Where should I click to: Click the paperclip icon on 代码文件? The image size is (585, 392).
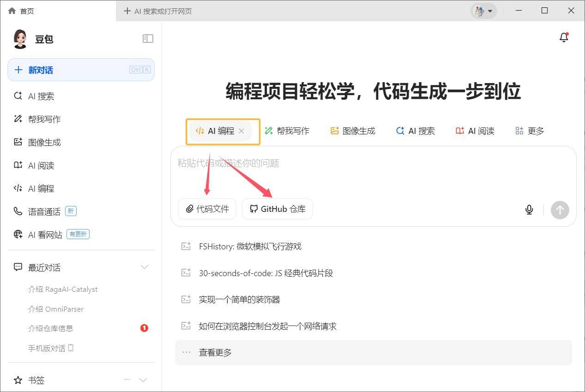(x=189, y=209)
